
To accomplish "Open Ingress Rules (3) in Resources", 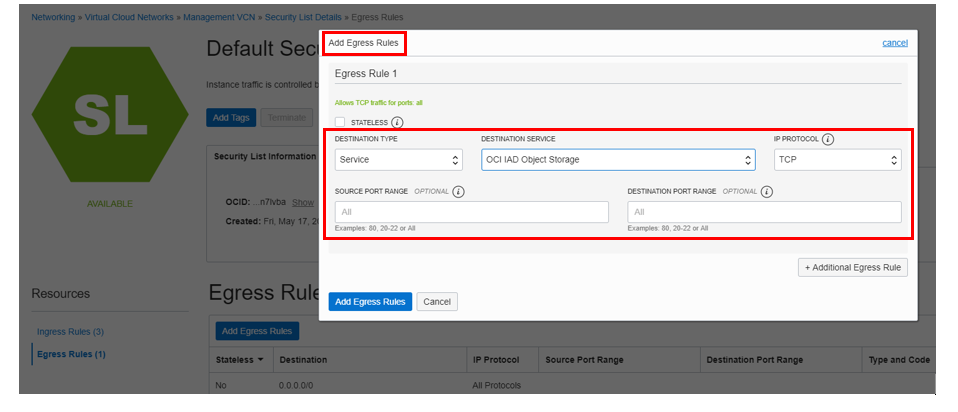I will tap(70, 332).
